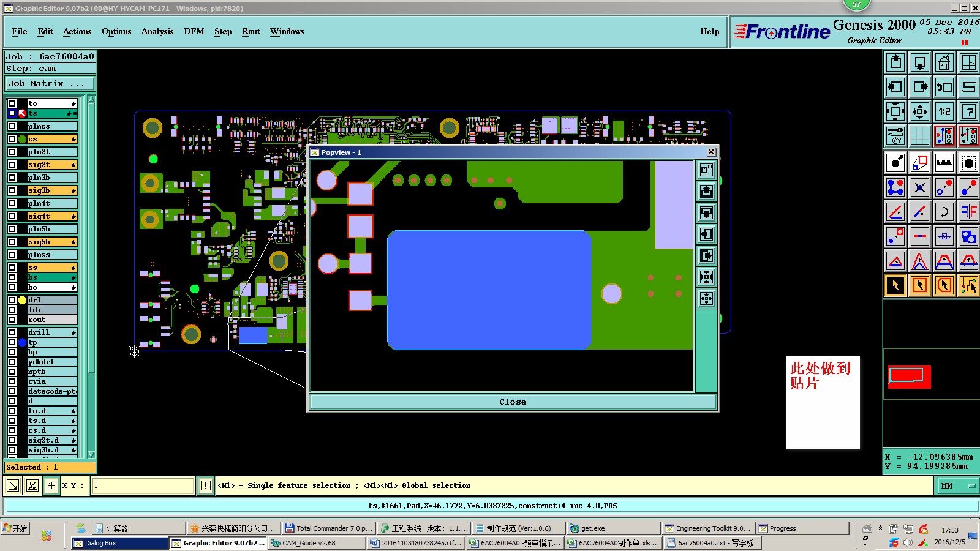Image resolution: width=980 pixels, height=551 pixels.
Task: Click the pan right view icon
Action: [920, 87]
